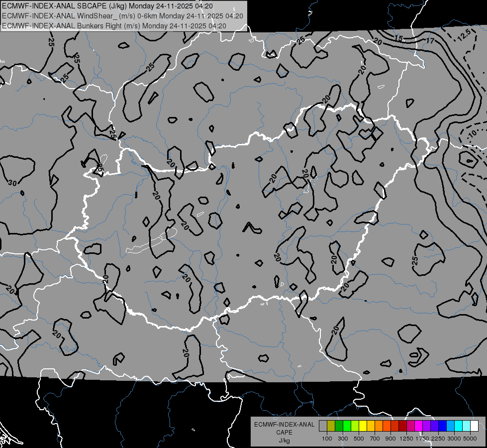Click the legend value 3000
Viewport: 487px width, 448px height.
point(454,439)
